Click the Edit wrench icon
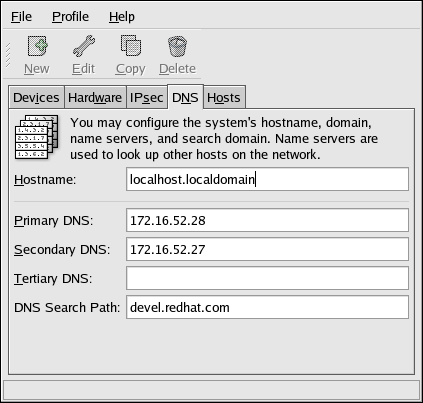The width and height of the screenshot is (423, 403). coord(83,46)
